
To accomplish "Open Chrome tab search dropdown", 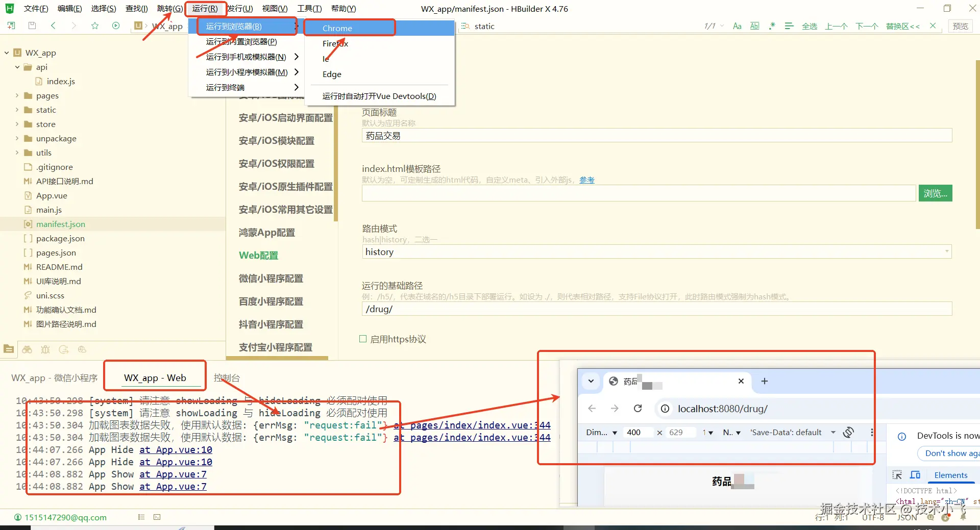I will (x=591, y=381).
